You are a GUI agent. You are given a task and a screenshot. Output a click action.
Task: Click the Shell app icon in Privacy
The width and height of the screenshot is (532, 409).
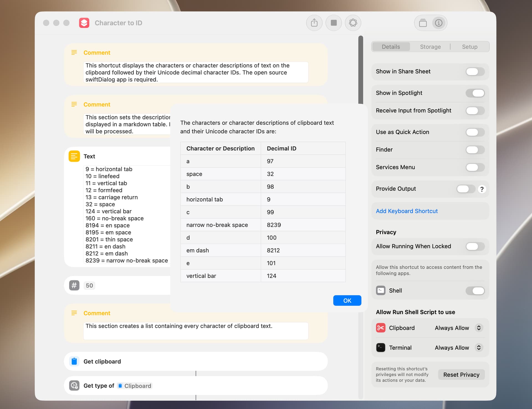(x=380, y=290)
